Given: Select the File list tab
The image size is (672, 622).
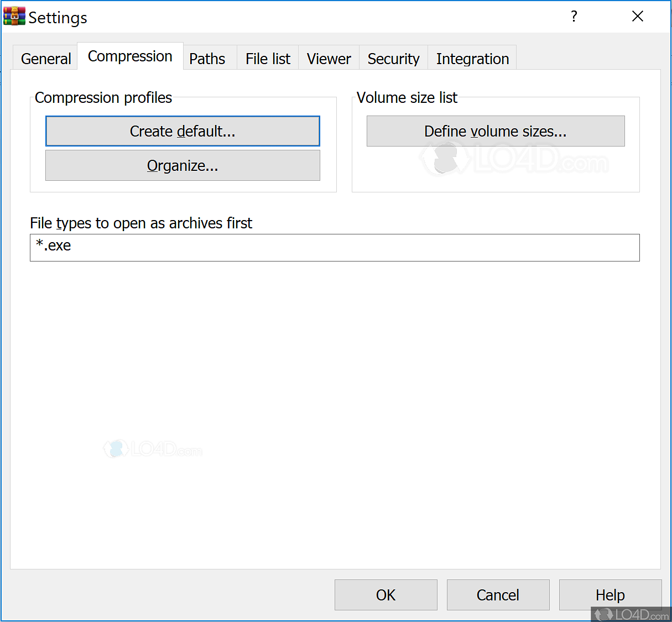Looking at the screenshot, I should [x=268, y=58].
